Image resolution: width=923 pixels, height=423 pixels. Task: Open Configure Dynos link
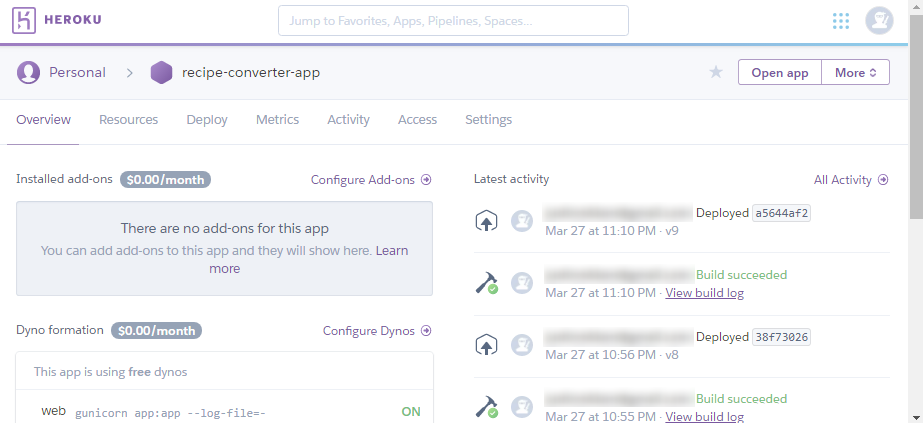pyautogui.click(x=377, y=331)
